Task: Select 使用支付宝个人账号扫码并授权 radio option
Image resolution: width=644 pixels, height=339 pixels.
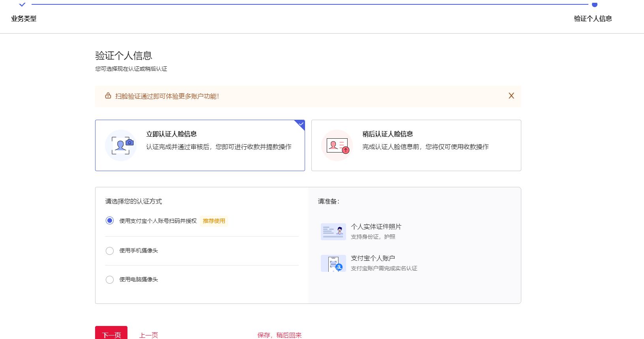Action: [x=110, y=220]
